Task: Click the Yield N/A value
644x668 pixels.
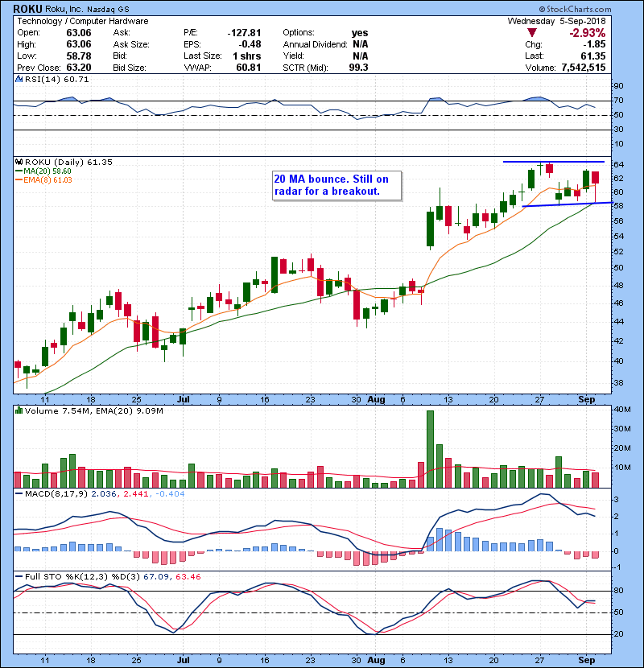Action: pyautogui.click(x=360, y=56)
